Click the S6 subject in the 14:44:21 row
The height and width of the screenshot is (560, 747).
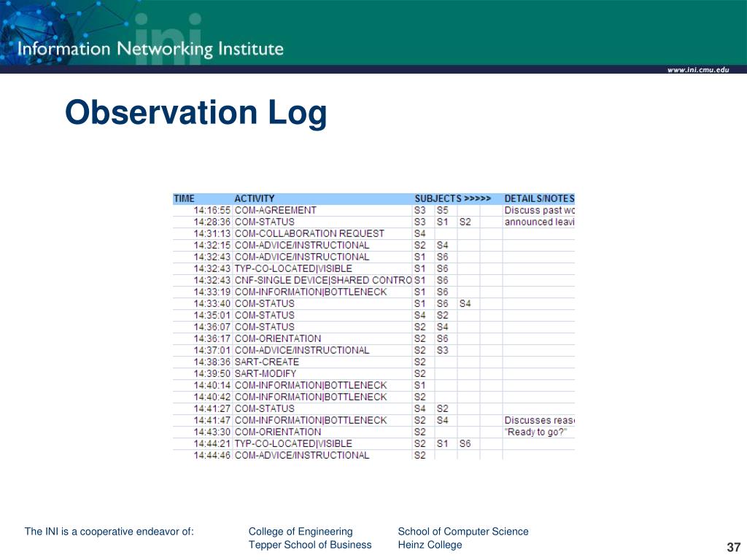click(465, 444)
